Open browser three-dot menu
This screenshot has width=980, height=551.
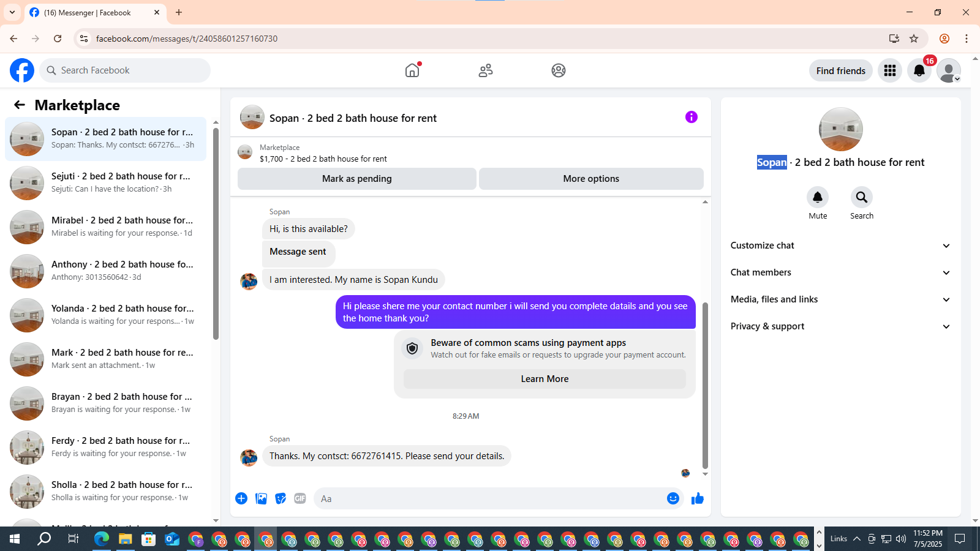pyautogui.click(x=967, y=39)
